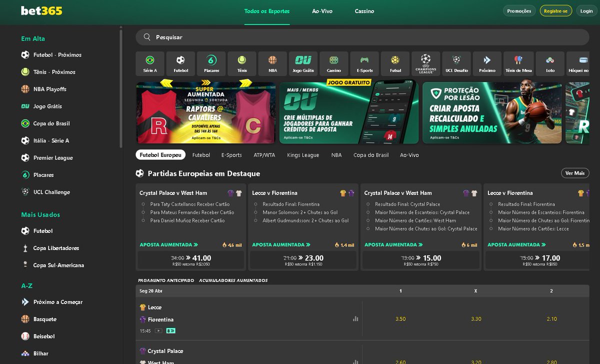Image resolution: width=600 pixels, height=364 pixels.
Task: Click the Login button
Action: pos(586,11)
